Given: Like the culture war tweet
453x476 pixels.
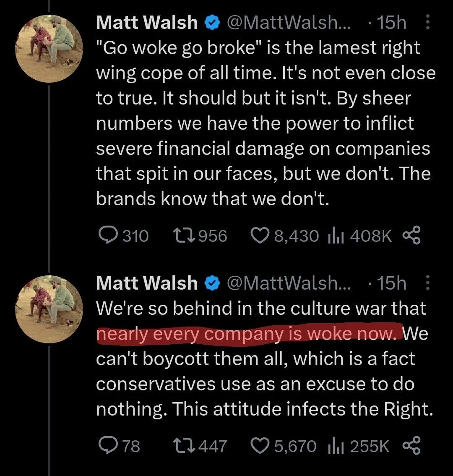Looking at the screenshot, I should pos(261,446).
